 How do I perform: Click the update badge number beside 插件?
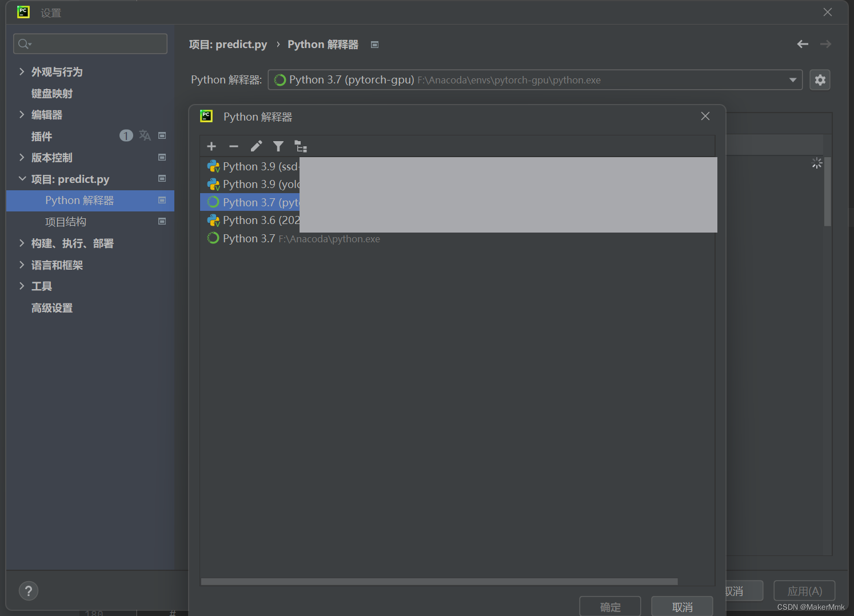click(x=126, y=135)
